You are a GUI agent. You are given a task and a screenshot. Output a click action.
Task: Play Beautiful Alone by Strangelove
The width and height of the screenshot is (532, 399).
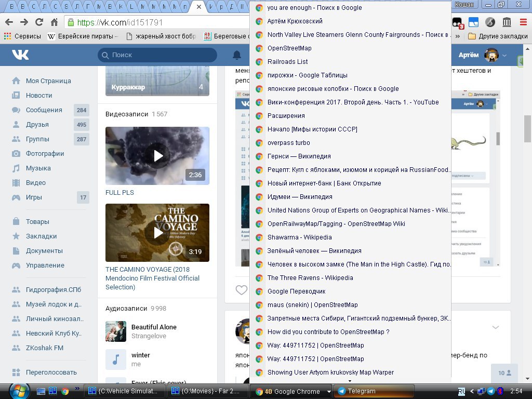pyautogui.click(x=116, y=331)
